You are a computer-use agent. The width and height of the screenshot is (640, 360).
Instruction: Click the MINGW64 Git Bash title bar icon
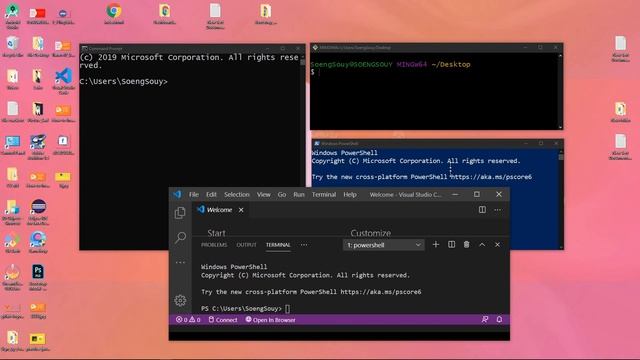(x=315, y=48)
